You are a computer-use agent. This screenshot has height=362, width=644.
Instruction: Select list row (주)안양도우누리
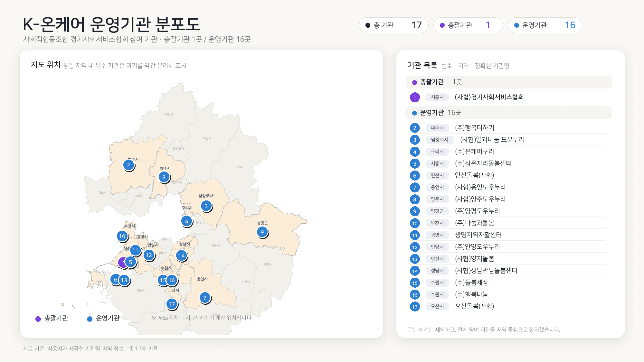click(507, 247)
